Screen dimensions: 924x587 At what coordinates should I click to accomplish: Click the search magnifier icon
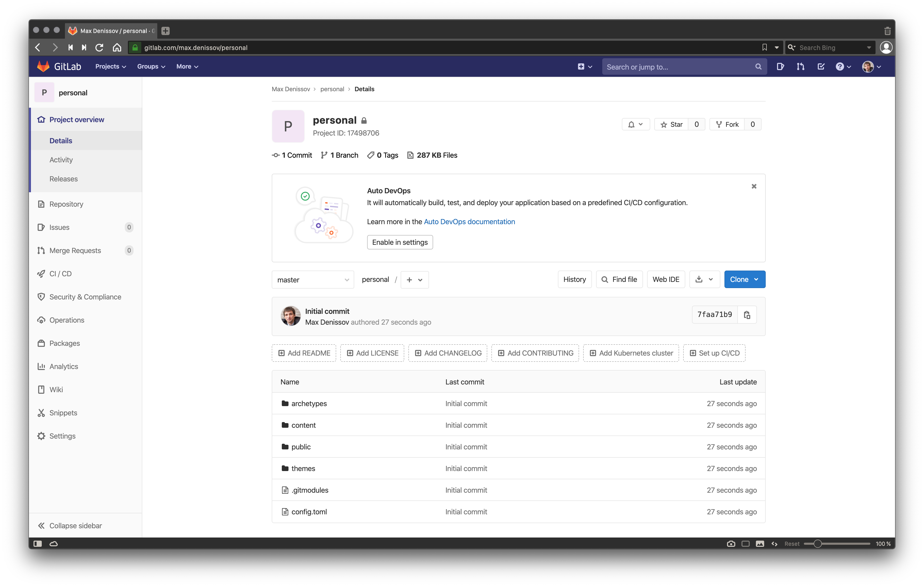[758, 67]
